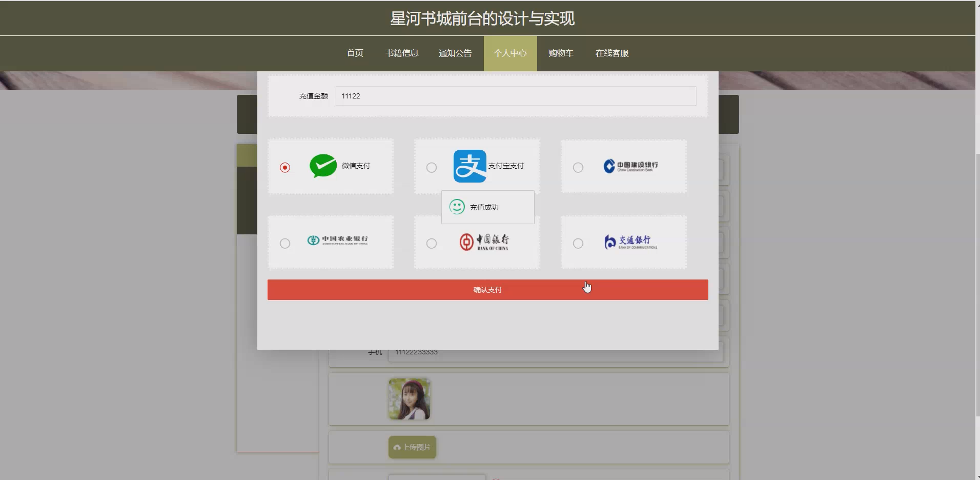Click the Agricultural Bank of China logo
Image resolution: width=980 pixels, height=480 pixels.
(x=338, y=240)
